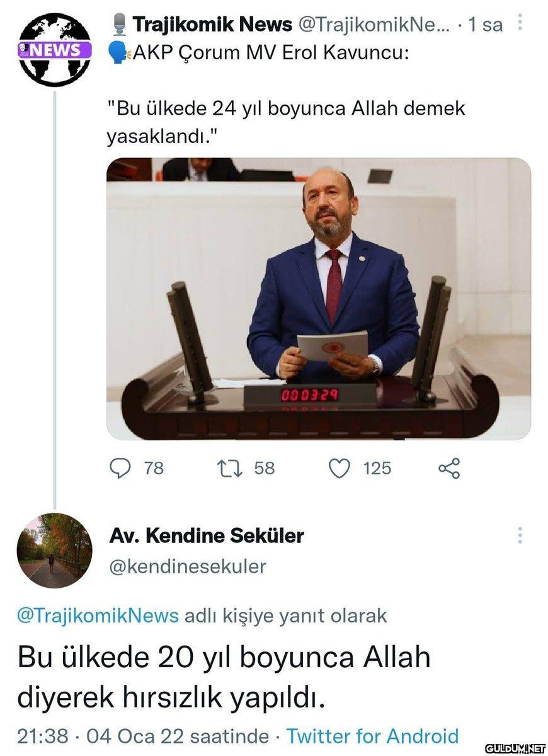Like the tweet with the heart icon
548x756 pixels.
coord(340,468)
